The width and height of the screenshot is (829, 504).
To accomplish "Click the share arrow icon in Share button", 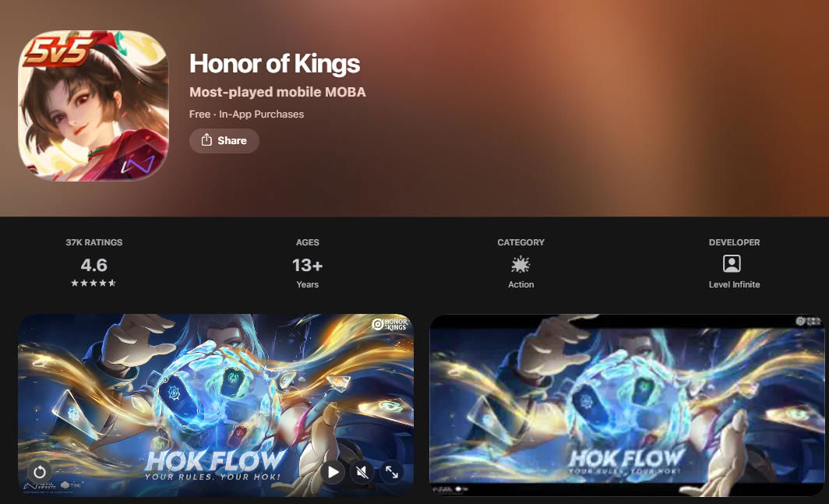I will pos(206,139).
